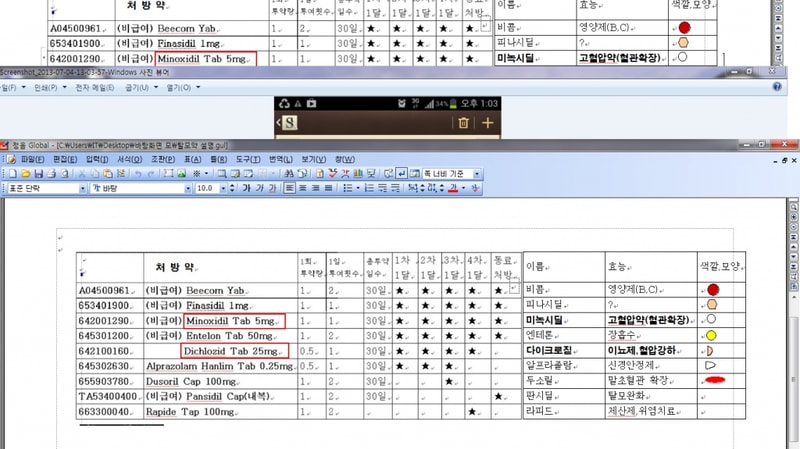Expand the font color dropdown arrow
The height and width of the screenshot is (449, 800).
[x=463, y=188]
